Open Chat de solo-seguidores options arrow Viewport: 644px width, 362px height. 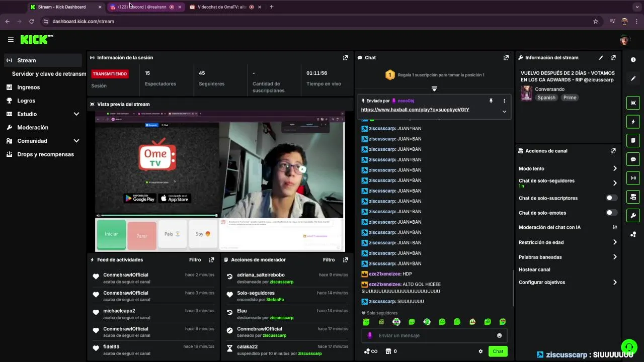[x=614, y=183]
